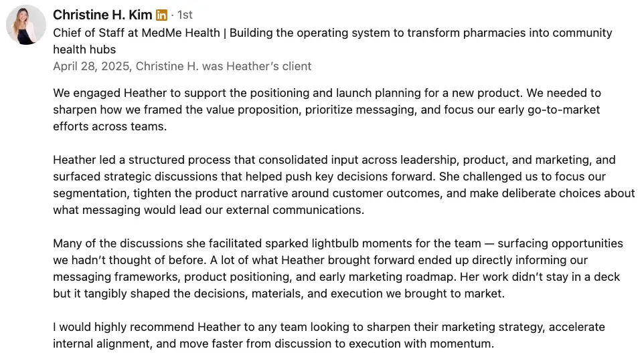This screenshot has height=359, width=644.
Task: Click the line 'what messaging would lead our external communications'
Action: 208,210
